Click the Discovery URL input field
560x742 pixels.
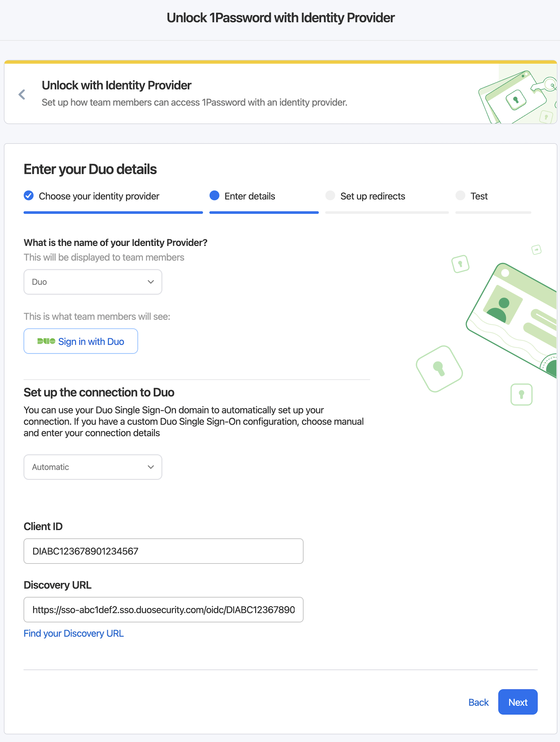[x=163, y=610]
